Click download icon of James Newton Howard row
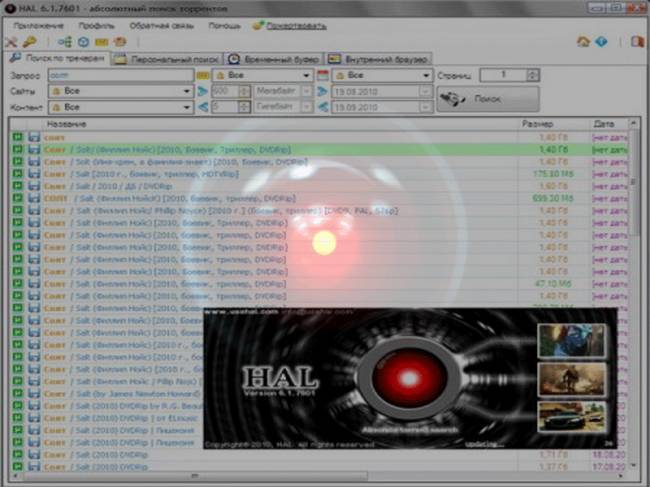This screenshot has height=487, width=650. 17,393
